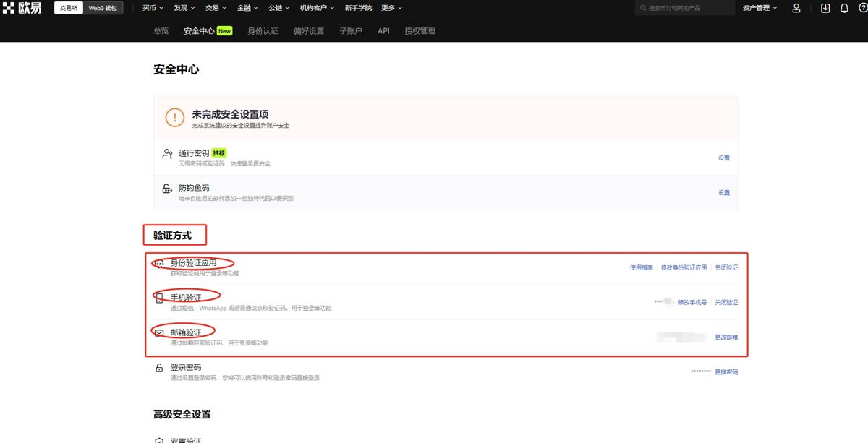Expand the 金融 dropdown
The image size is (868, 443).
[247, 8]
